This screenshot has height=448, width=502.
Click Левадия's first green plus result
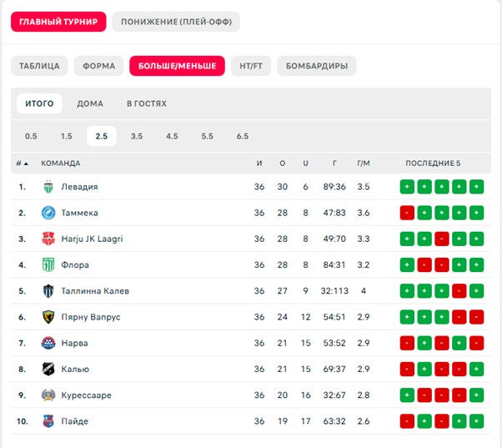coord(407,187)
